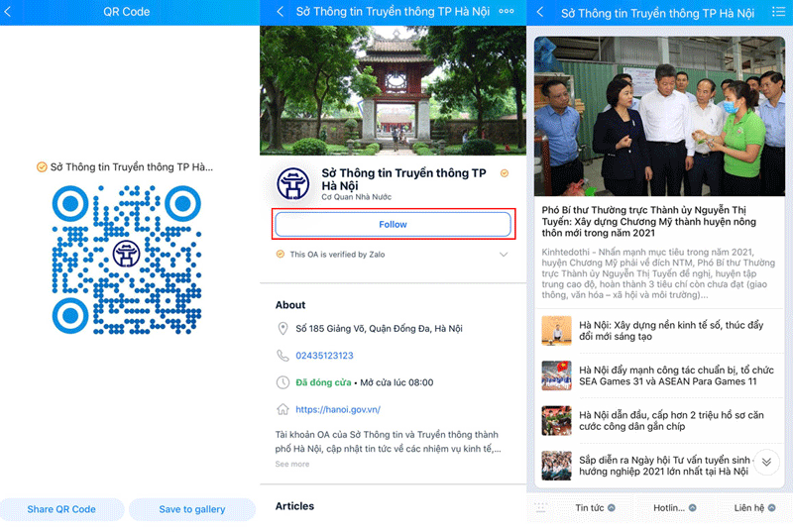Expand description with See more

point(292,464)
